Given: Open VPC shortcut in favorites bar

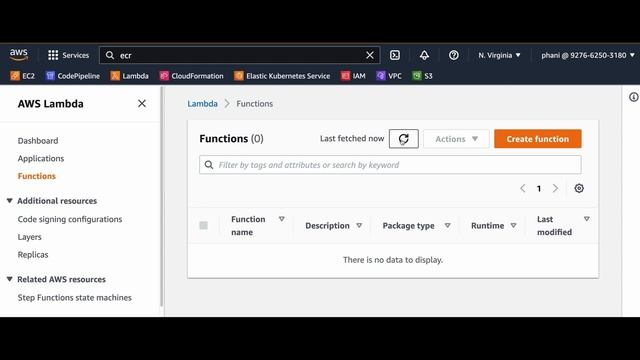Looking at the screenshot, I should pyautogui.click(x=389, y=76).
